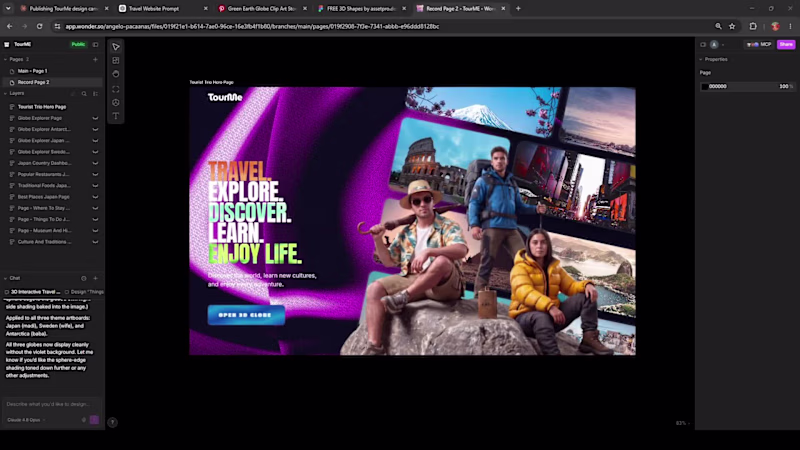Open the help question mark icon
This screenshot has height=450, width=800.
coord(112,422)
